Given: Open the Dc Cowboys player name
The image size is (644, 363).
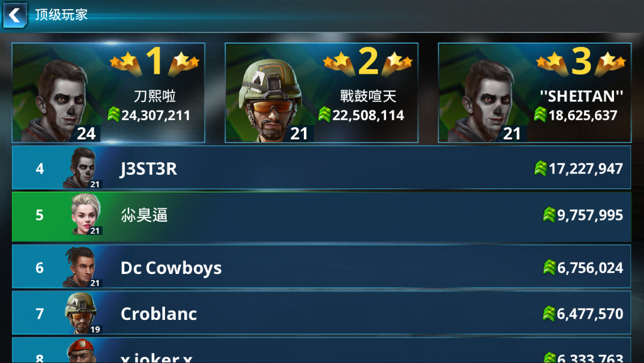Looking at the screenshot, I should 171,268.
